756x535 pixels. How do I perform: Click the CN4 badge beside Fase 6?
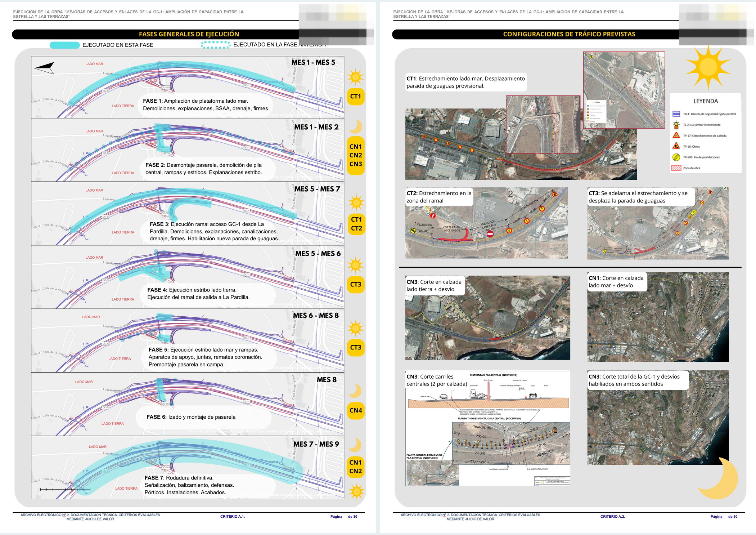[356, 410]
